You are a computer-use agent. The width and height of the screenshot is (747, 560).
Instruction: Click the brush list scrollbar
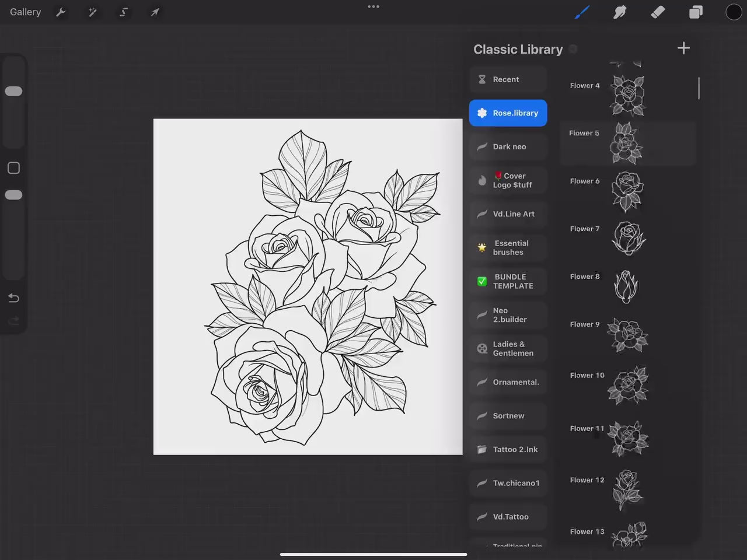coord(699,88)
